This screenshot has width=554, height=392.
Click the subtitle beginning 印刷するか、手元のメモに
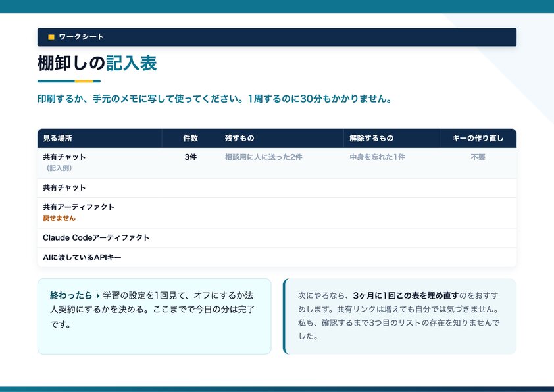click(214, 99)
